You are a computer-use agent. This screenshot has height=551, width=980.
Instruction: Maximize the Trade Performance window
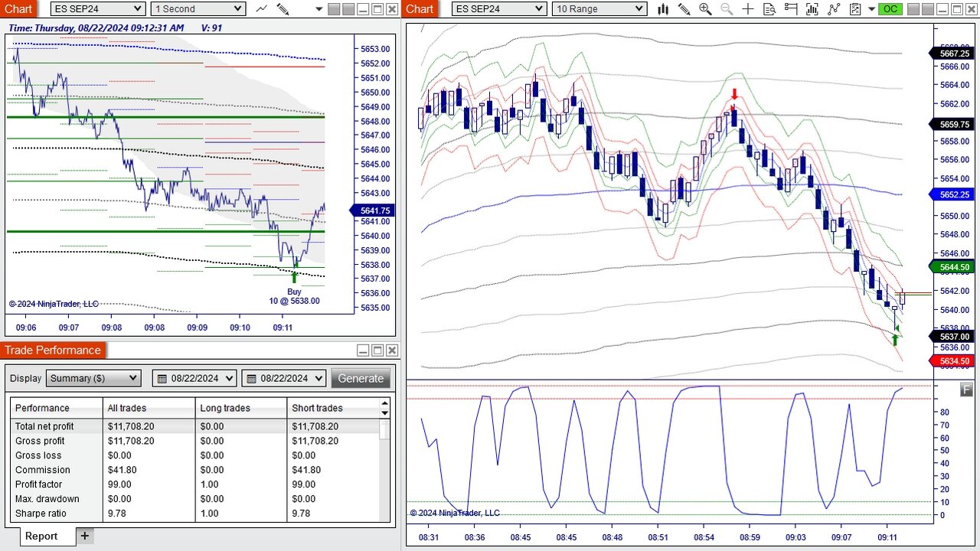pos(377,350)
